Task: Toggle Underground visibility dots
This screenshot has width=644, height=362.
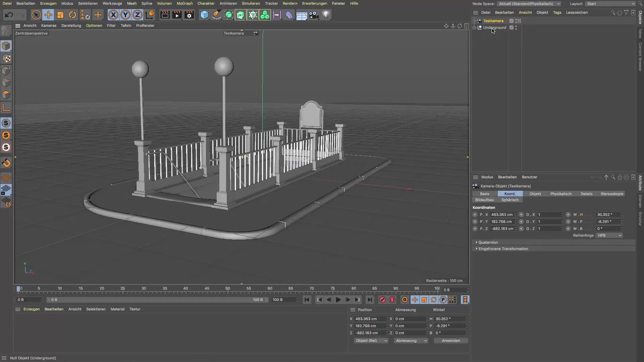Action: coord(516,27)
